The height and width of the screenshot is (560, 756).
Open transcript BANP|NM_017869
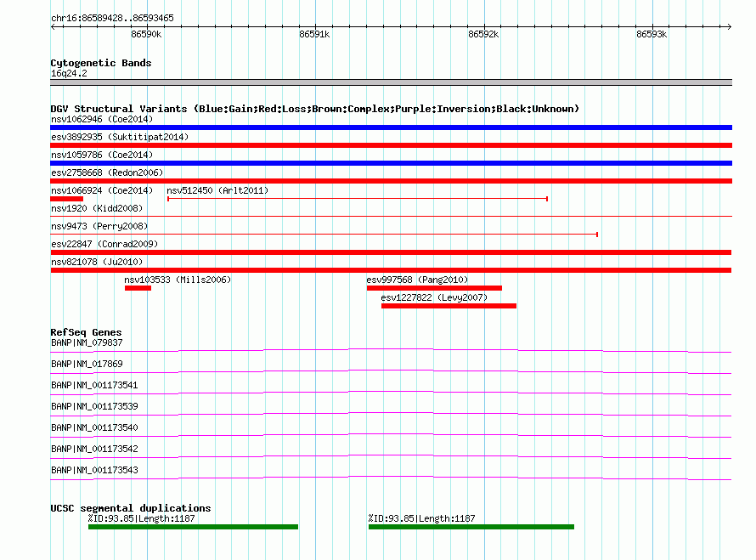(x=87, y=365)
